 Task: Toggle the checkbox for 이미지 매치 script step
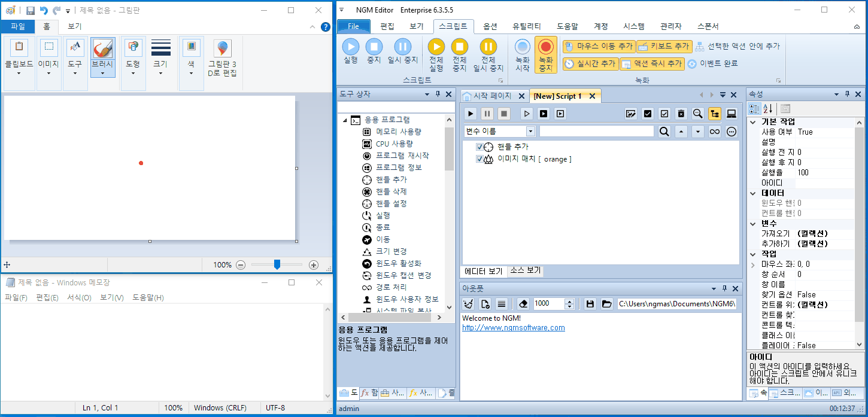479,159
